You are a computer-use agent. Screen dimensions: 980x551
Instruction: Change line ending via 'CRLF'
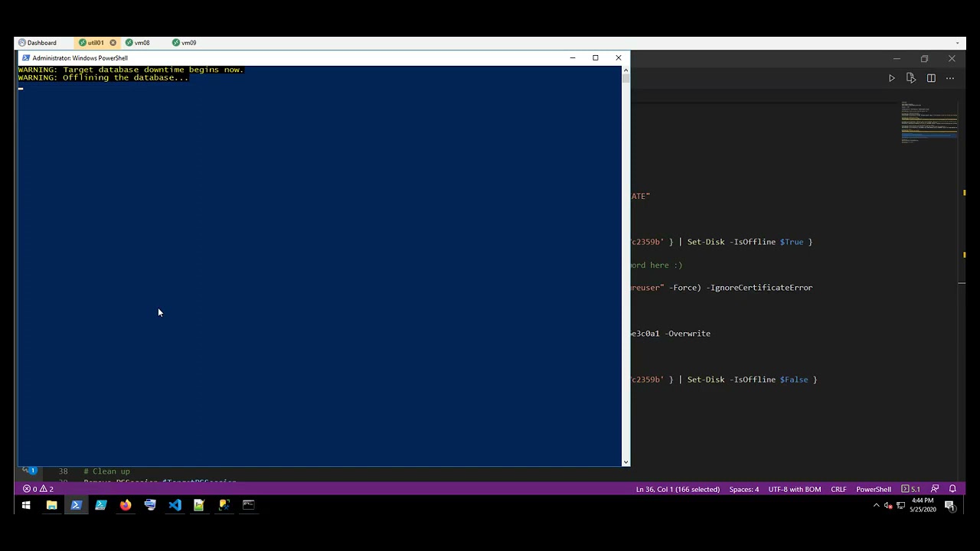point(838,489)
